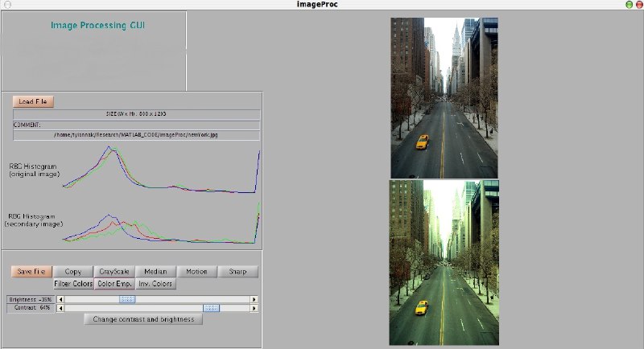This screenshot has height=349, width=644.
Task: Click Change contrast and brightness button
Action: click(x=143, y=319)
